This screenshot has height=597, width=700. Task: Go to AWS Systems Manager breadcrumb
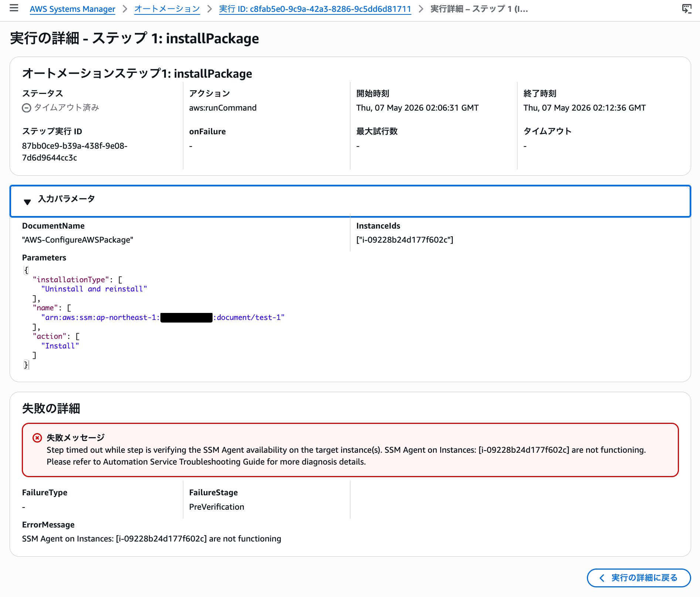[72, 9]
